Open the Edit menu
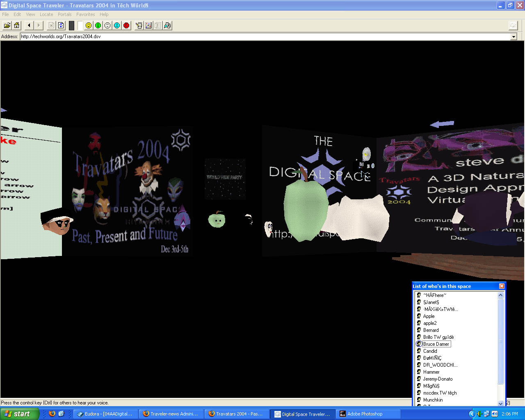525x420 pixels. (x=17, y=14)
